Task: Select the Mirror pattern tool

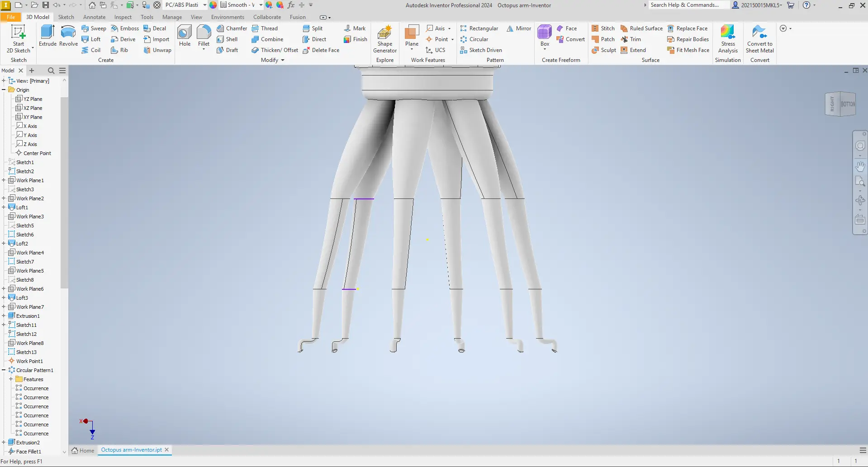Action: (x=518, y=28)
